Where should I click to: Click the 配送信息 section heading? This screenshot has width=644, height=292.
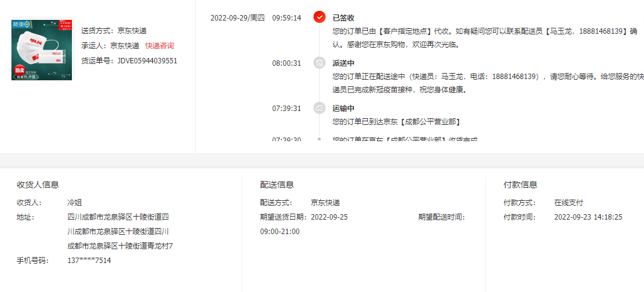pyautogui.click(x=277, y=185)
